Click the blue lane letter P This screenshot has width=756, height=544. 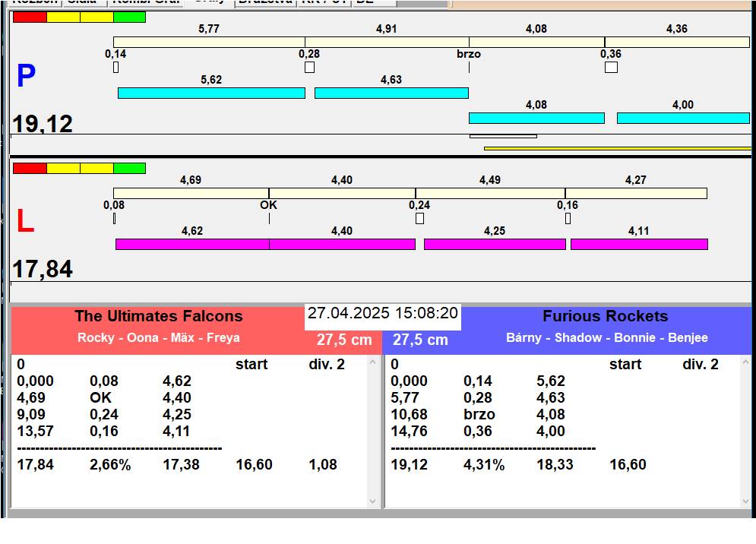26,76
